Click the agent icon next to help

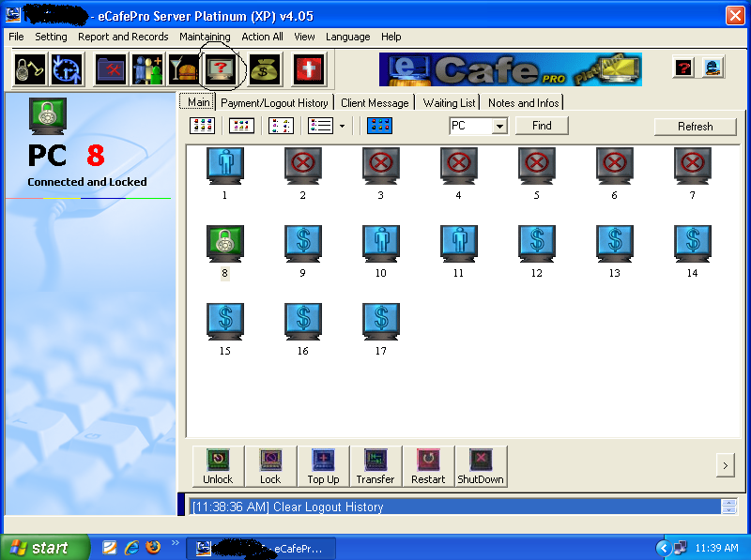click(713, 68)
